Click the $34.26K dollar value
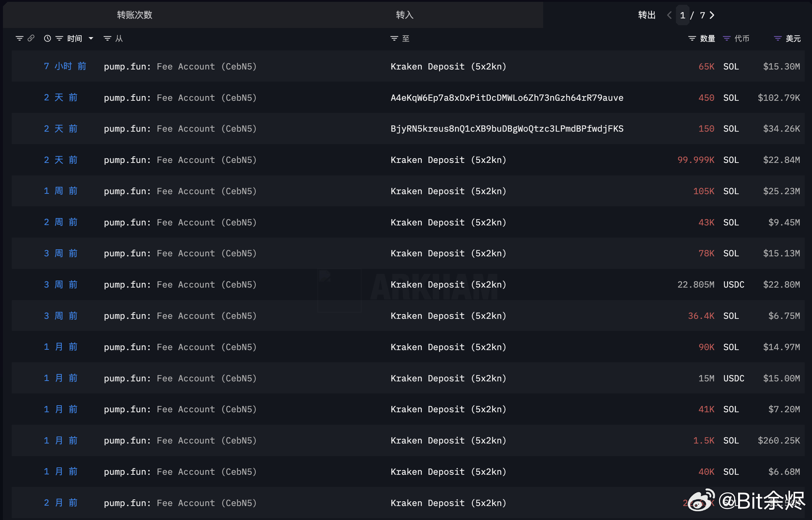The image size is (812, 520). [x=781, y=129]
